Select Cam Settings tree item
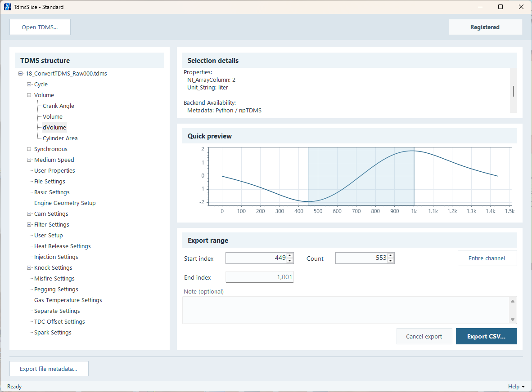This screenshot has height=392, width=532. click(51, 214)
